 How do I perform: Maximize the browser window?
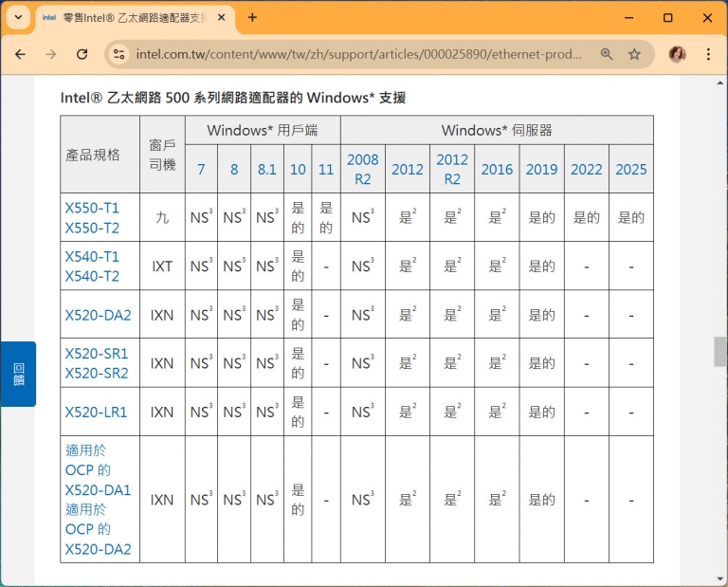point(668,18)
